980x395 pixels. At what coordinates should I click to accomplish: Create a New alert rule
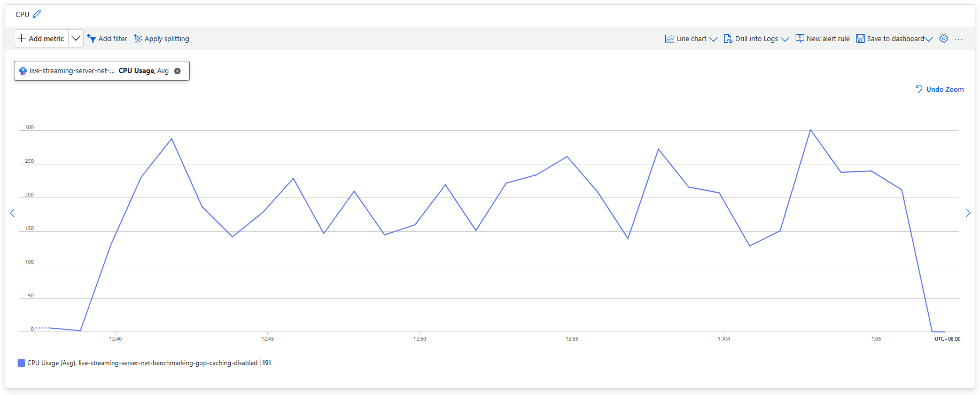(822, 38)
